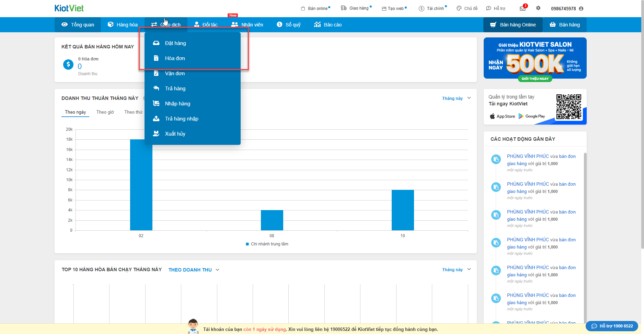Expand Tháng này filter for top 10 products

(456, 270)
